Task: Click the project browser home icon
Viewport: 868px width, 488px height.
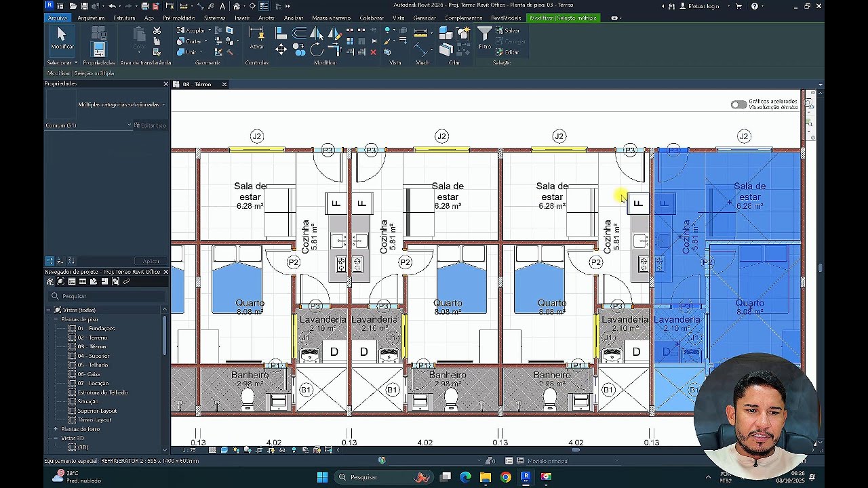Action: [x=50, y=281]
